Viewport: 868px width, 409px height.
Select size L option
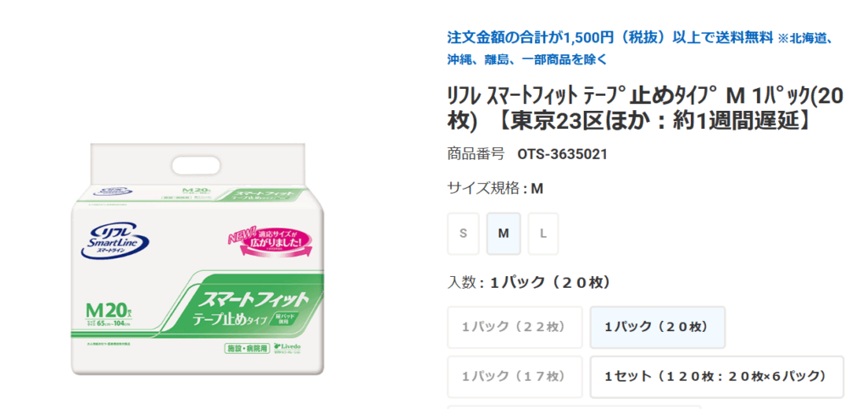543,234
